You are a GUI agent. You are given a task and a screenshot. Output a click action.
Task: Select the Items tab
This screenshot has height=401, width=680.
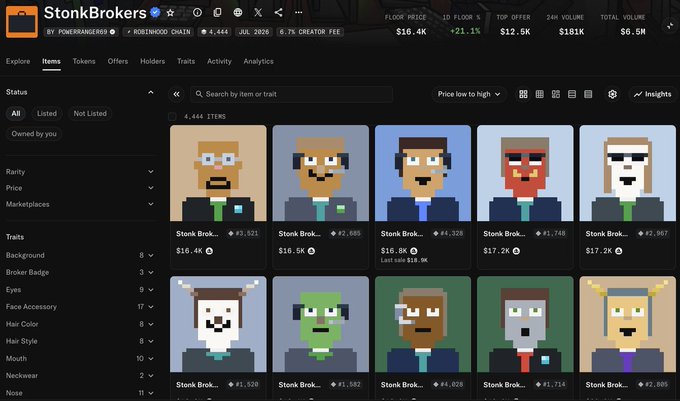pos(51,62)
